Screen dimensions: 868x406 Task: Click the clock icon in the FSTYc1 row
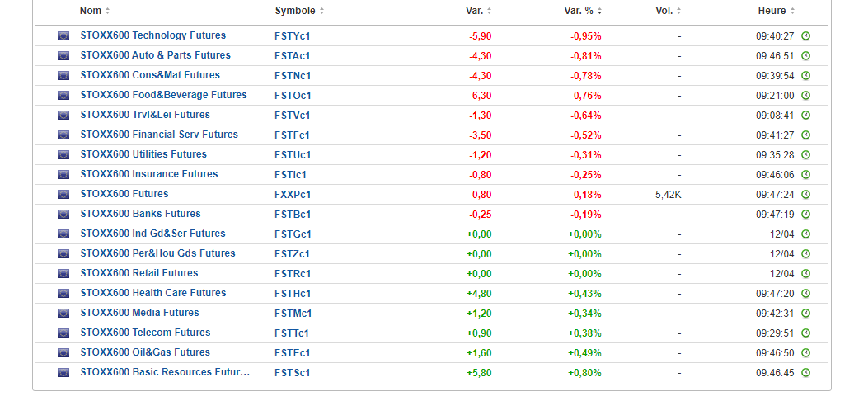(805, 36)
